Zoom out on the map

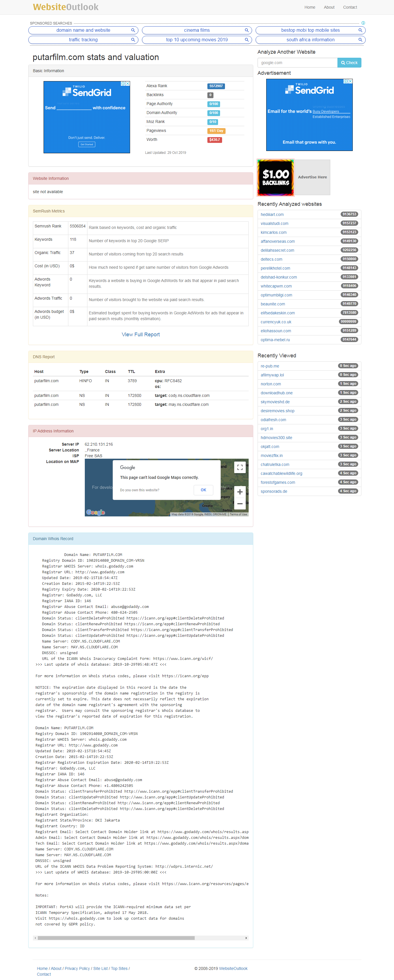(240, 504)
